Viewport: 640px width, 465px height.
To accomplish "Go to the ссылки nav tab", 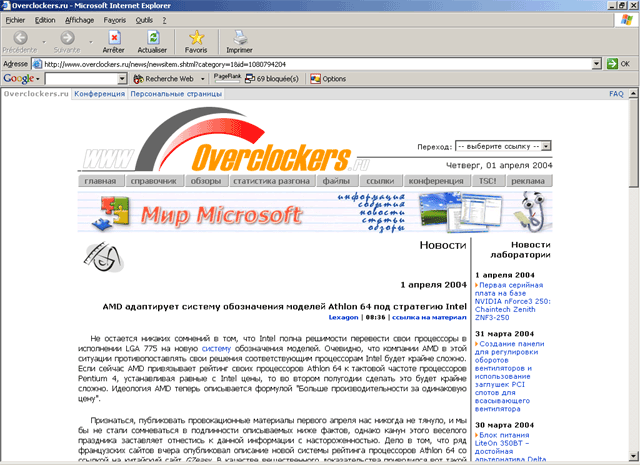I will [380, 181].
